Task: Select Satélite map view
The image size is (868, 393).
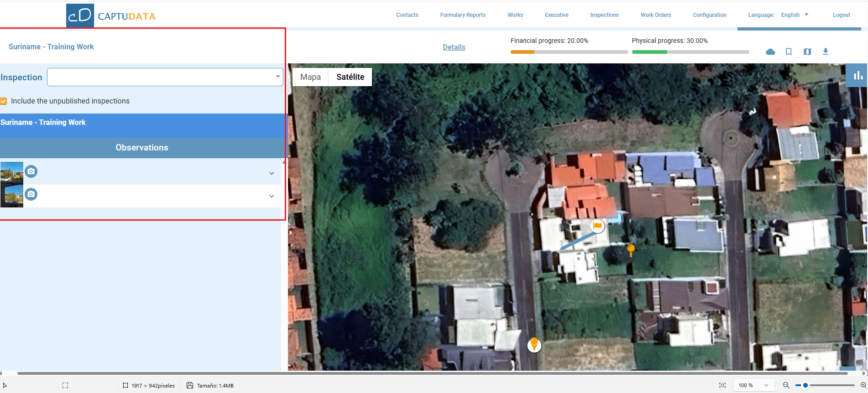Action: (x=350, y=77)
